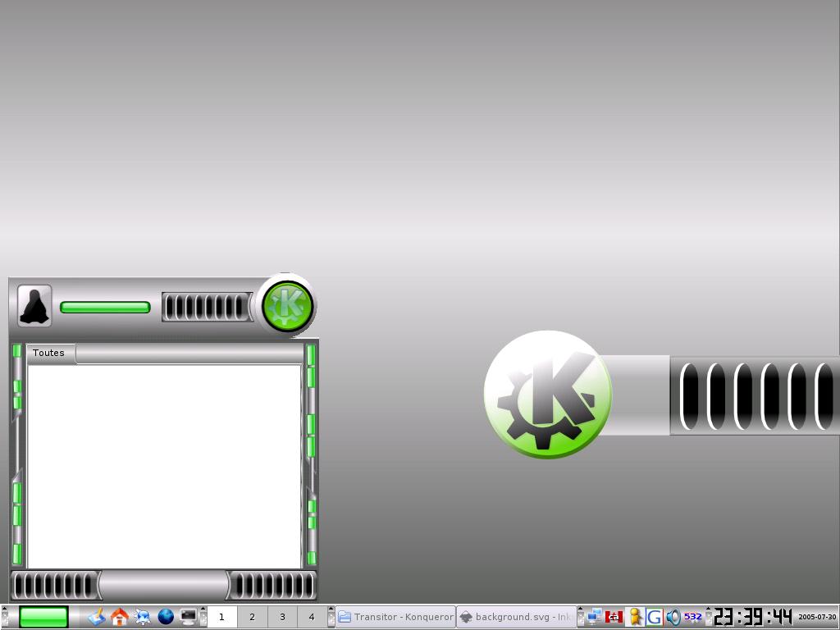Activate the Transitor - Konqueror taskbar entry

395,617
